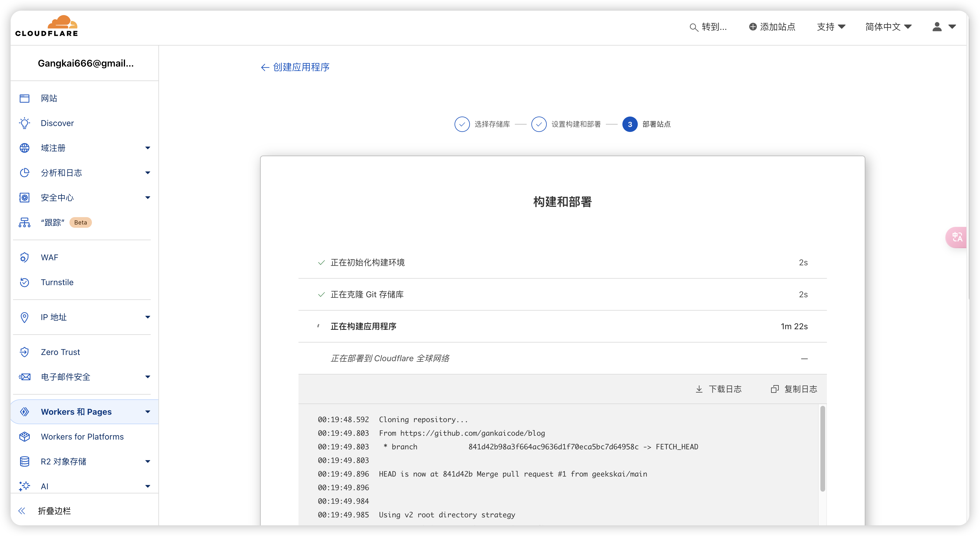Click 创建应用程序 back navigation link
This screenshot has height=536, width=980.
pos(296,67)
